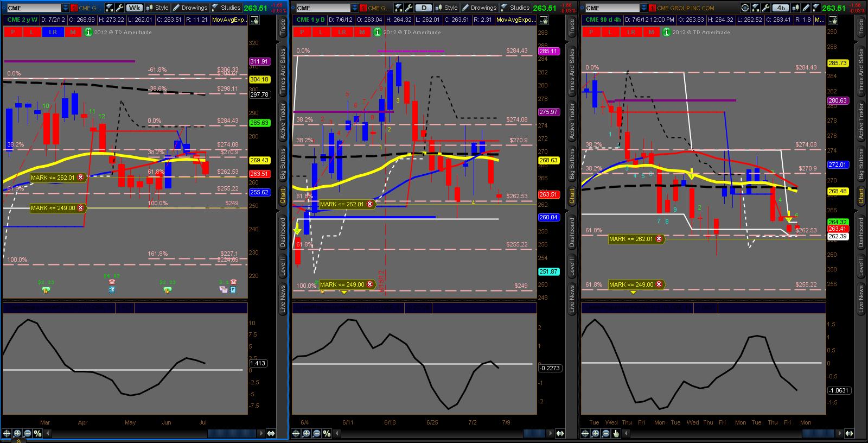Open Style menu in weekly chart
This screenshot has height=443, width=868.
157,8
